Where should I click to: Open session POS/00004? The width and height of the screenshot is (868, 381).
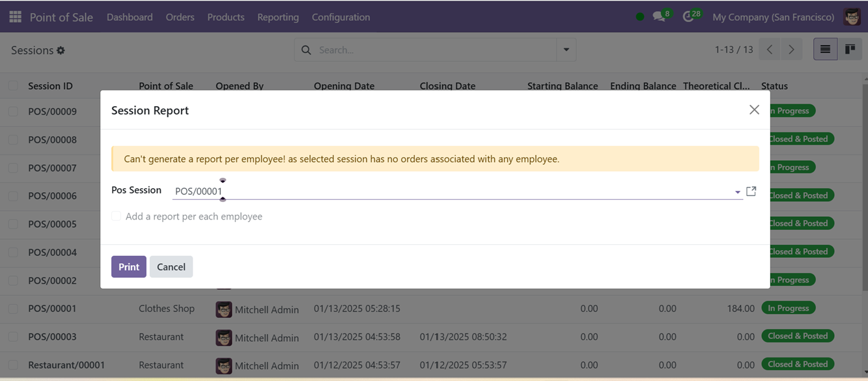pyautogui.click(x=52, y=252)
